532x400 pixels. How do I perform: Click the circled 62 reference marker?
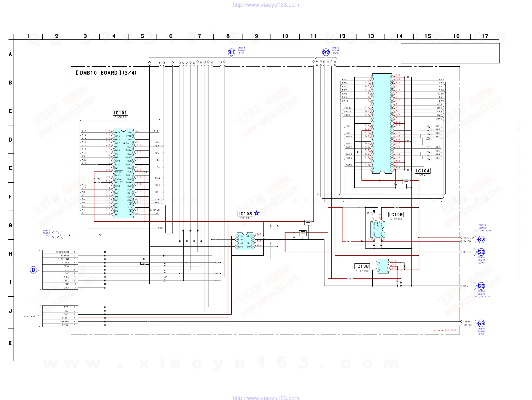481,240
